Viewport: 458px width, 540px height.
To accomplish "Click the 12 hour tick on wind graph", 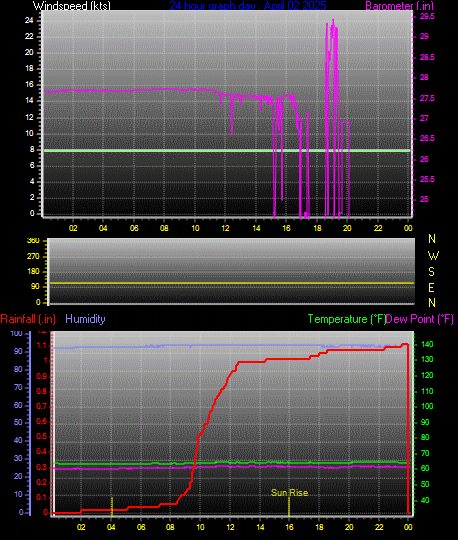I will [x=225, y=228].
